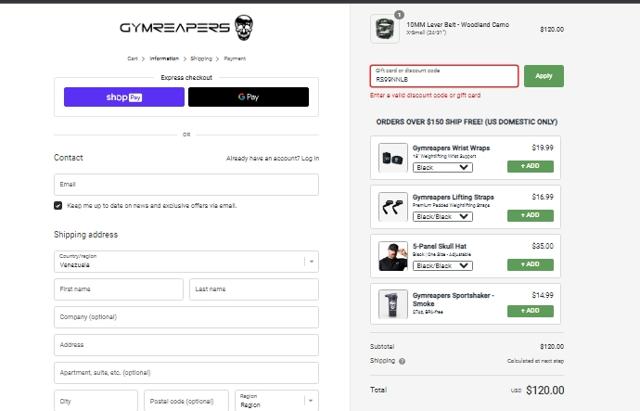Click the Gymreapers Sportshaker - Smoke name
Viewport: 640px width, 411px height.
pos(453,300)
